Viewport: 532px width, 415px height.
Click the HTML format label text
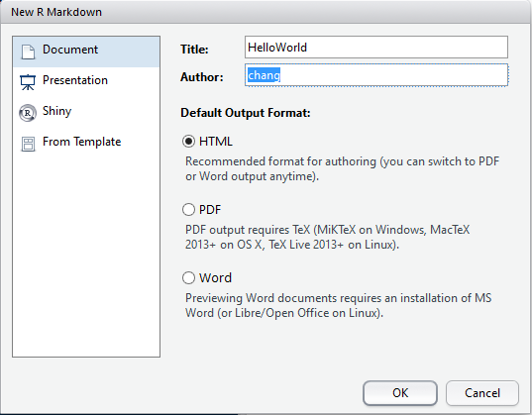(x=216, y=142)
